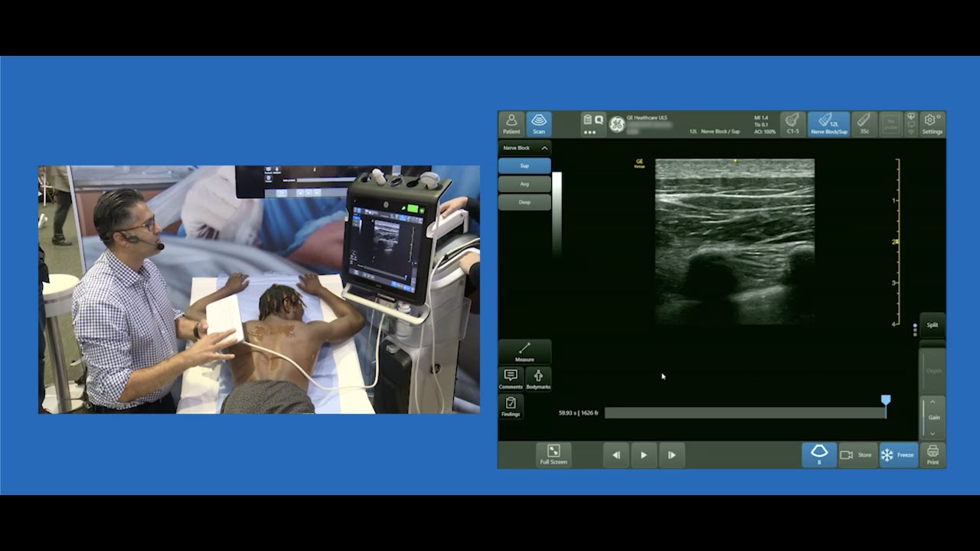Open the Findings panel
The image size is (980, 551).
(x=511, y=406)
